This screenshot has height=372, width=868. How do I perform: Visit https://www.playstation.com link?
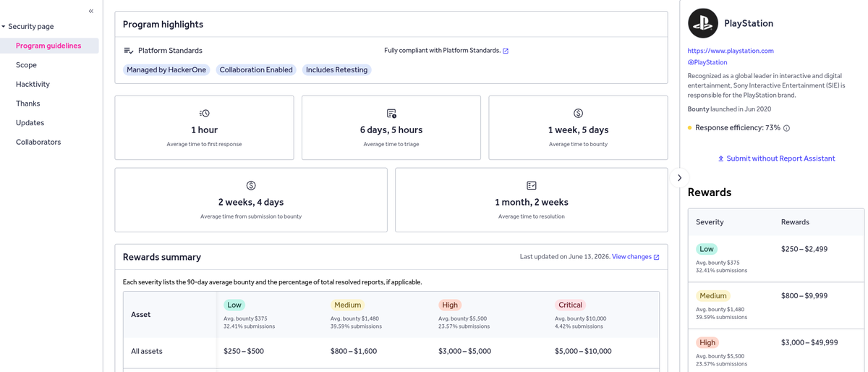(x=731, y=51)
